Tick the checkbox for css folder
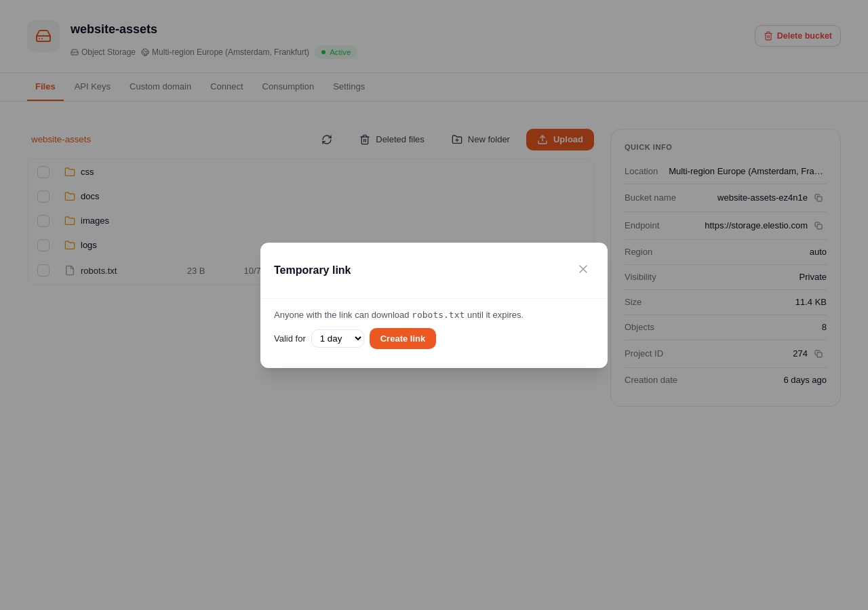Image resolution: width=868 pixels, height=610 pixels. coord(43,172)
